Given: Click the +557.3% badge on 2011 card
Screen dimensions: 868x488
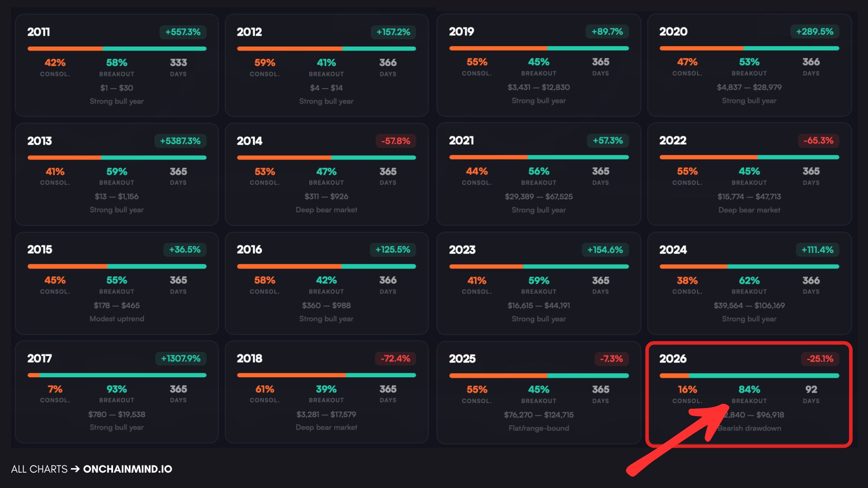Looking at the screenshot, I should tap(183, 32).
